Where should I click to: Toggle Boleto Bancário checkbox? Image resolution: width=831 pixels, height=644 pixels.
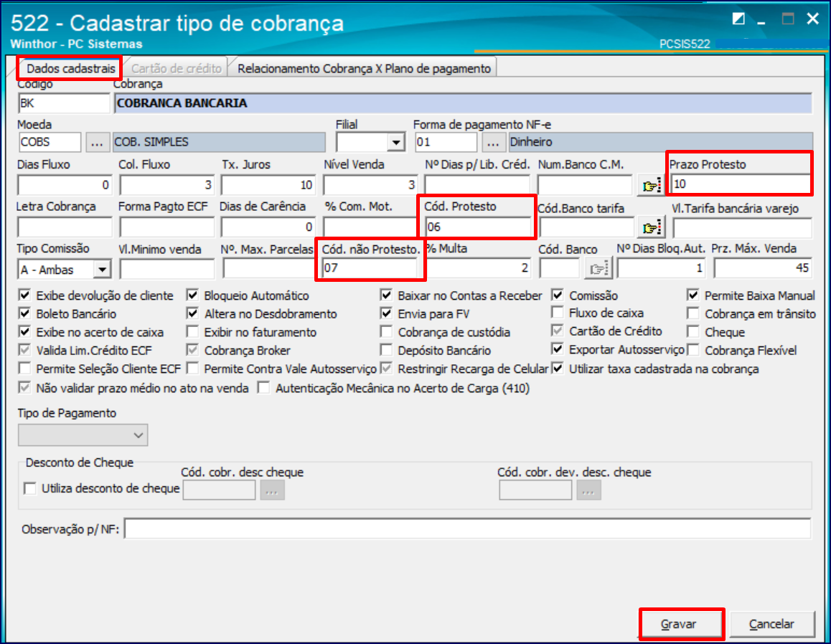pyautogui.click(x=24, y=313)
